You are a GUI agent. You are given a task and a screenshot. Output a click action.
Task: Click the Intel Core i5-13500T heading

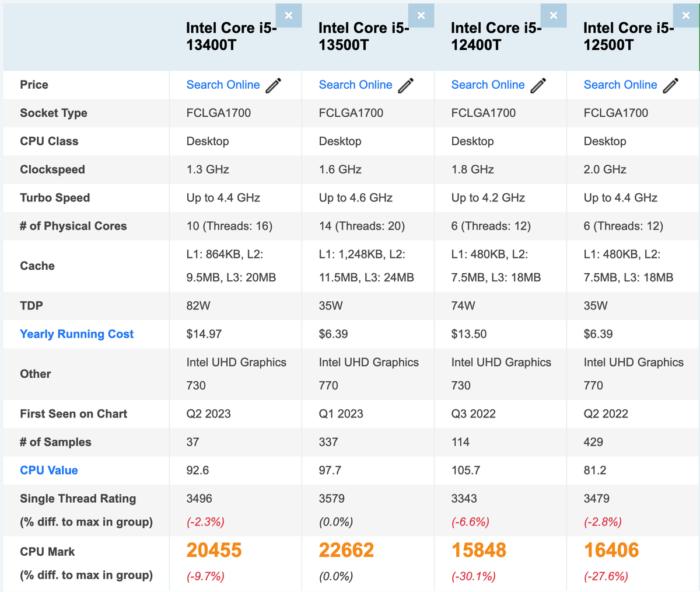[x=363, y=36]
